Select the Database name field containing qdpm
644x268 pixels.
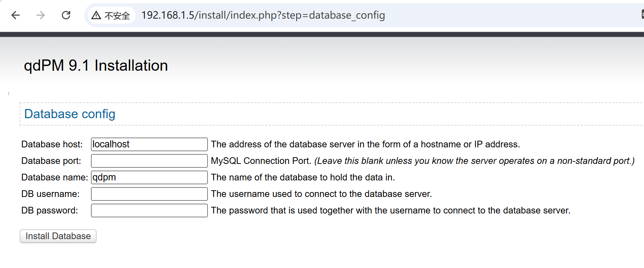coord(149,177)
